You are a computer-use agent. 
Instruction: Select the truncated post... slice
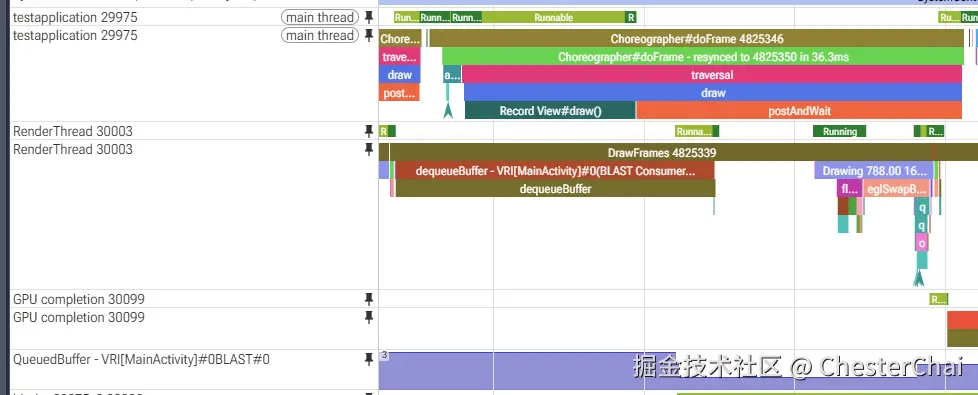pyautogui.click(x=399, y=93)
